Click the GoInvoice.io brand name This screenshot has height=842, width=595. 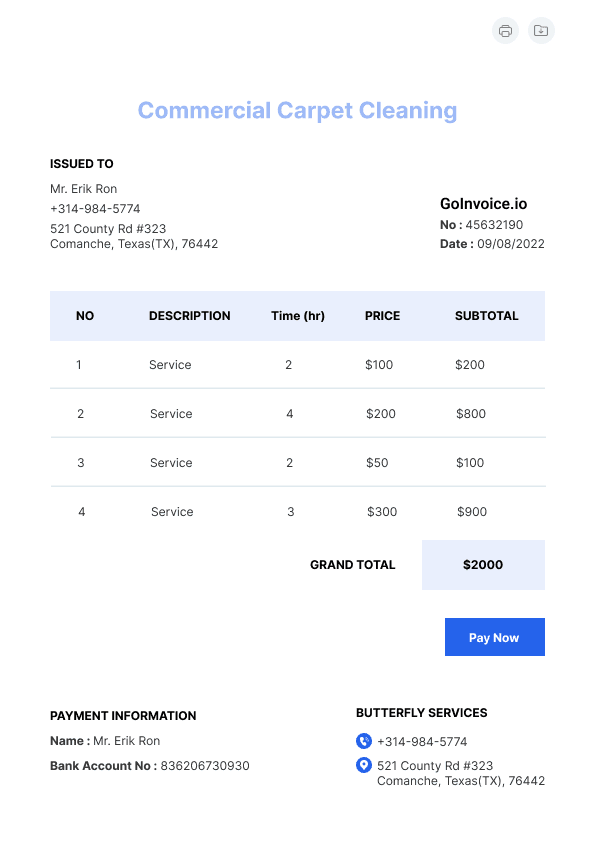pos(483,204)
